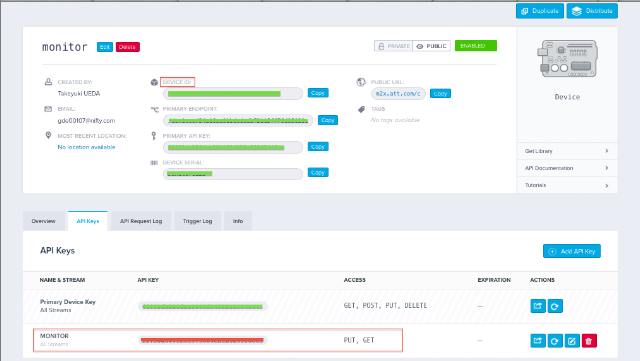Click the Tags label icon

361,109
